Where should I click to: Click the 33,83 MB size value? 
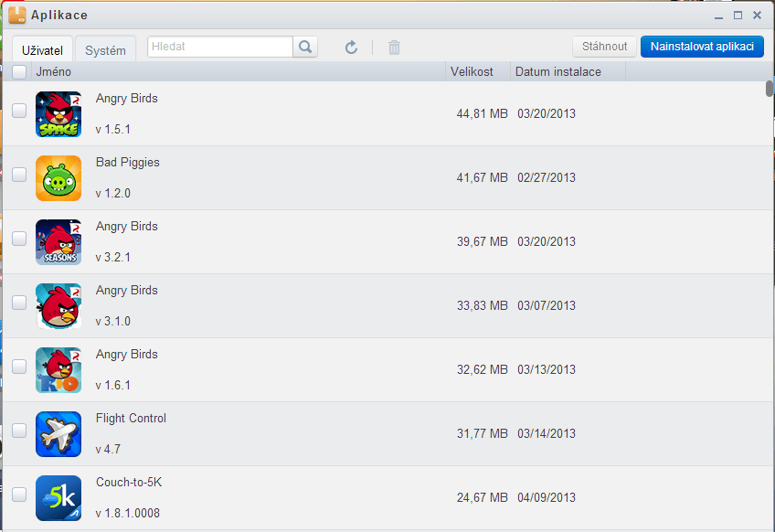[x=482, y=305]
